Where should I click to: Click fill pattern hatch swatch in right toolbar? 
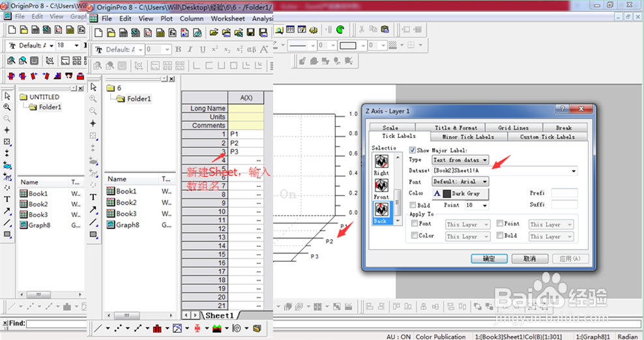pyautogui.click(x=392, y=45)
